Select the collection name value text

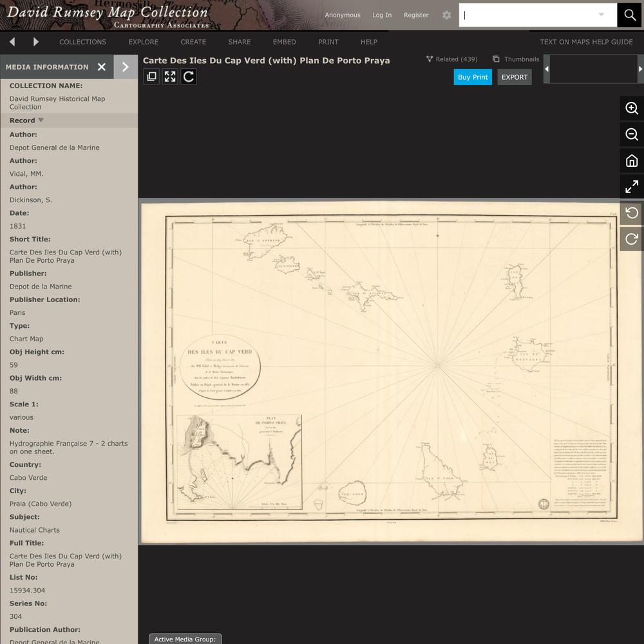click(x=57, y=102)
